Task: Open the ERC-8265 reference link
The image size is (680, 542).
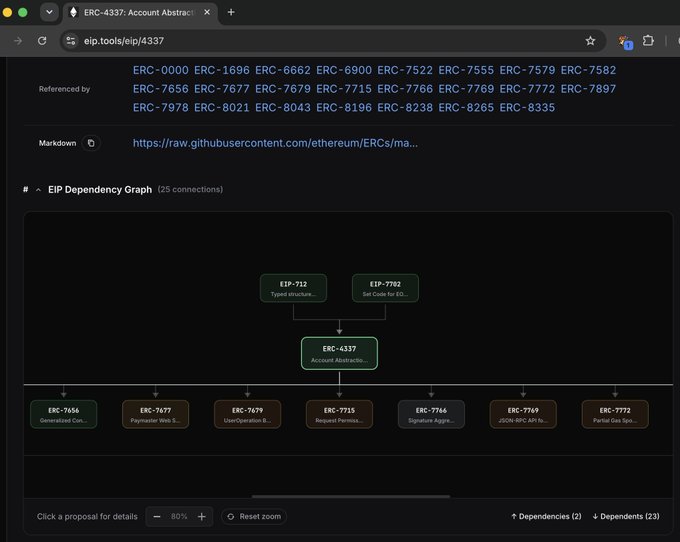Action: [466, 108]
